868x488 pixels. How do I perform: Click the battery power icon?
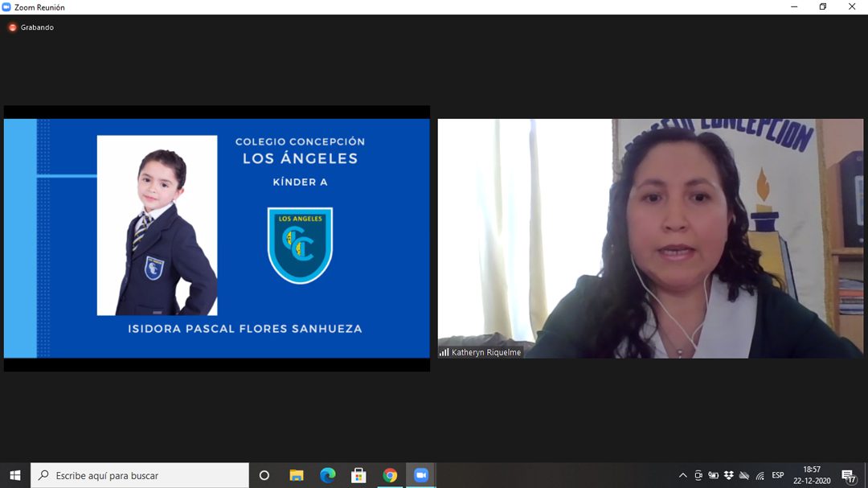click(713, 475)
